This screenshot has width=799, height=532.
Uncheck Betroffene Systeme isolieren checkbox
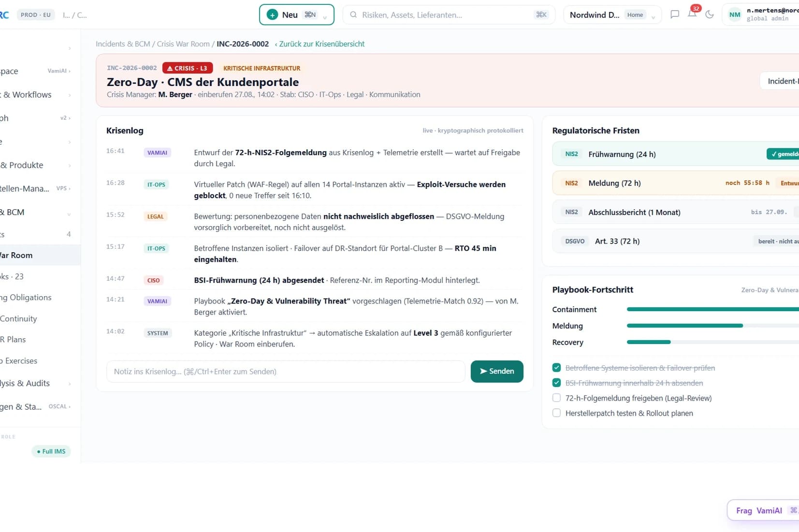[x=556, y=368]
